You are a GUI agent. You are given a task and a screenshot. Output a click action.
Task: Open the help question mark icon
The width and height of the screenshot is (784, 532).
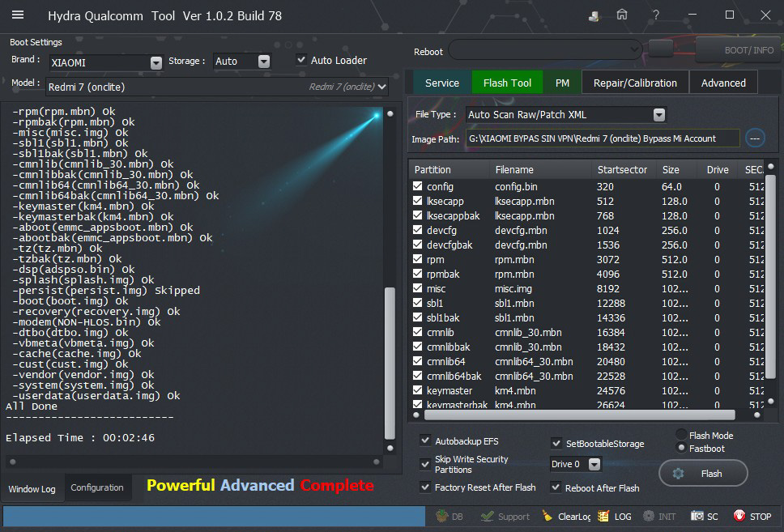(655, 15)
